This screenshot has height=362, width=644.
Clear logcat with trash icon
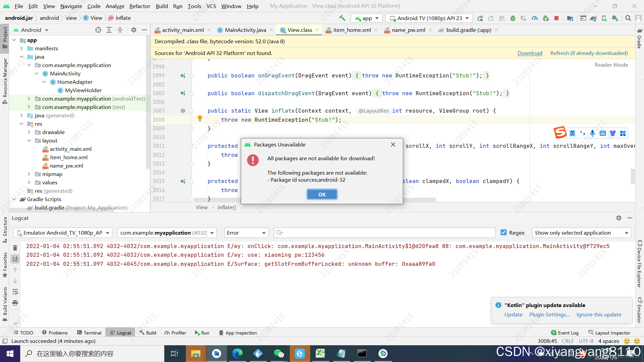click(x=15, y=248)
